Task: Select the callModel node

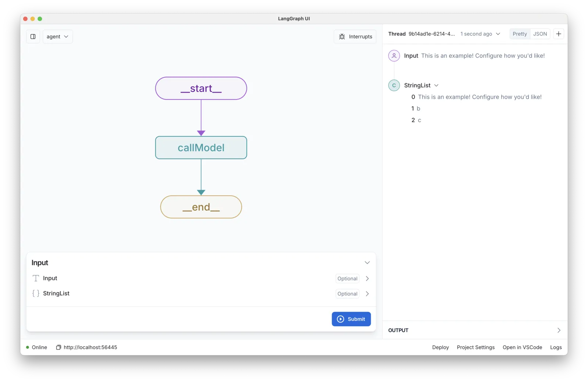Action: pyautogui.click(x=201, y=148)
